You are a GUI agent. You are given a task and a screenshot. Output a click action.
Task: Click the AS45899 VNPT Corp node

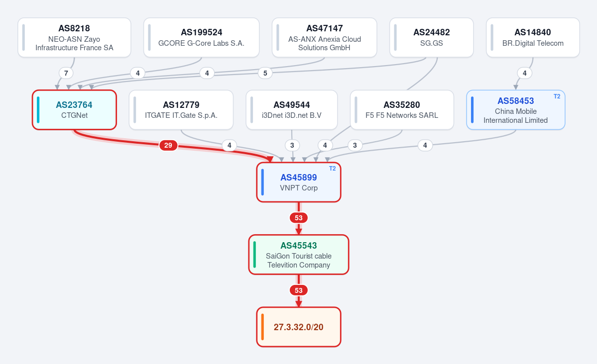point(299,182)
